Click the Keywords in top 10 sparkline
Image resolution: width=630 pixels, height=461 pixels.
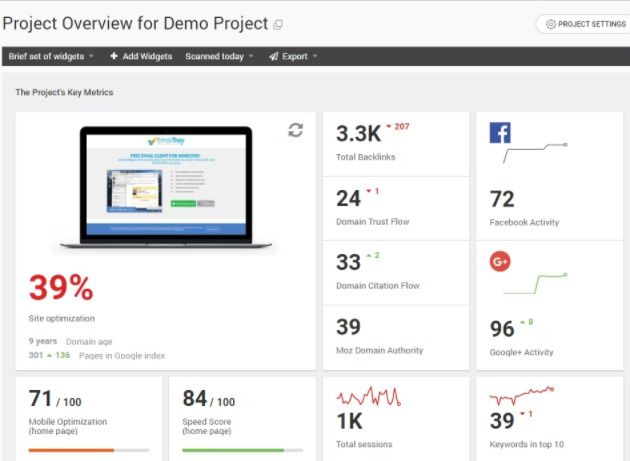click(522, 395)
